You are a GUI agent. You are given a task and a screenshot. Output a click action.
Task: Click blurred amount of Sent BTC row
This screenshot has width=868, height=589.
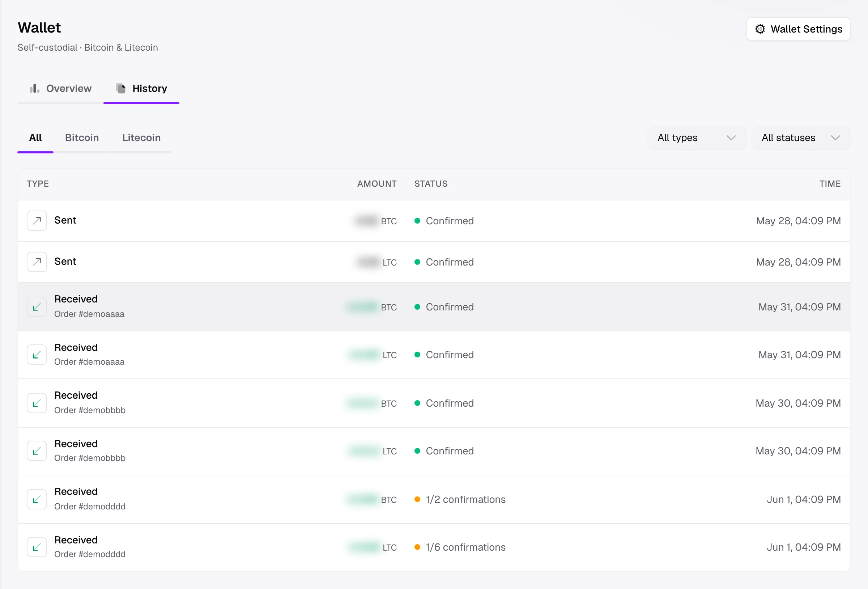(366, 221)
